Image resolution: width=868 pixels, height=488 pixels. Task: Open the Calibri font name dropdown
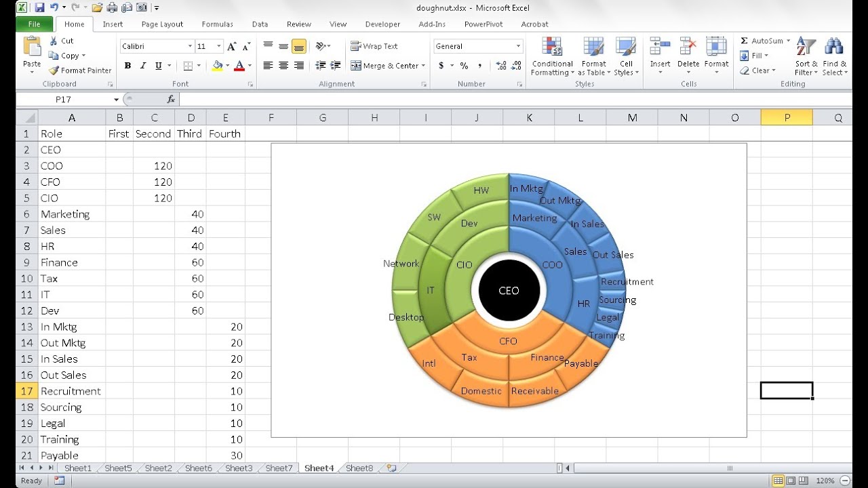[x=190, y=46]
